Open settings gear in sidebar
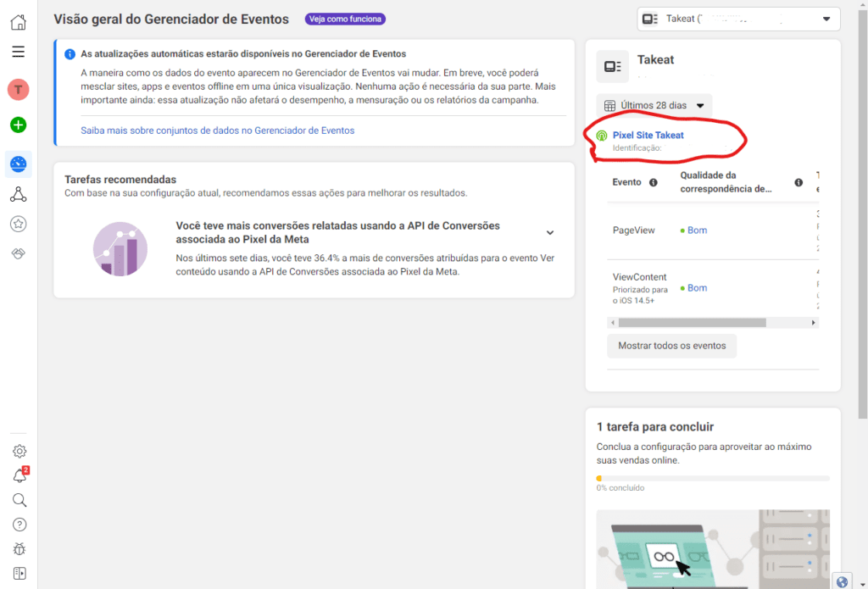This screenshot has width=868, height=589. (x=19, y=451)
